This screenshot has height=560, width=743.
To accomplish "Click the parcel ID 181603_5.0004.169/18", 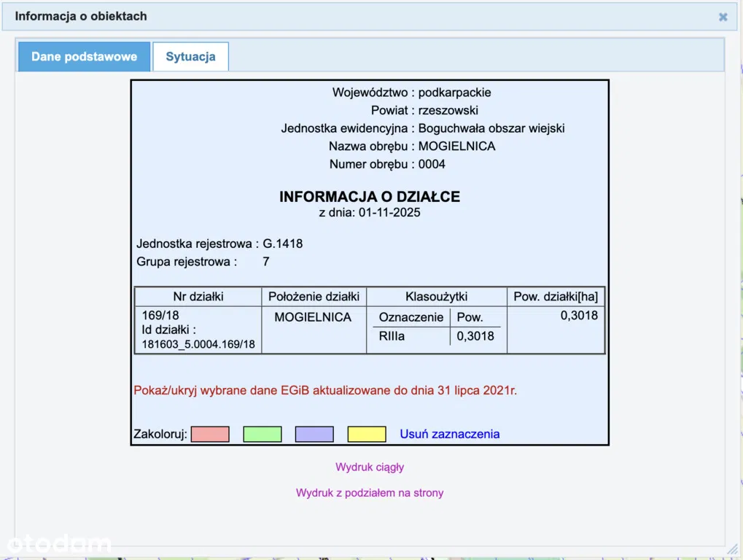I will tap(198, 344).
